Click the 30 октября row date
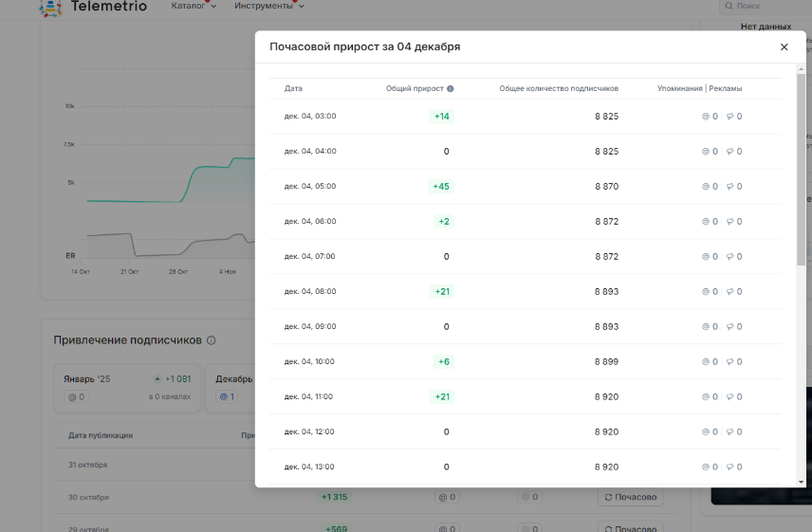 (x=88, y=497)
